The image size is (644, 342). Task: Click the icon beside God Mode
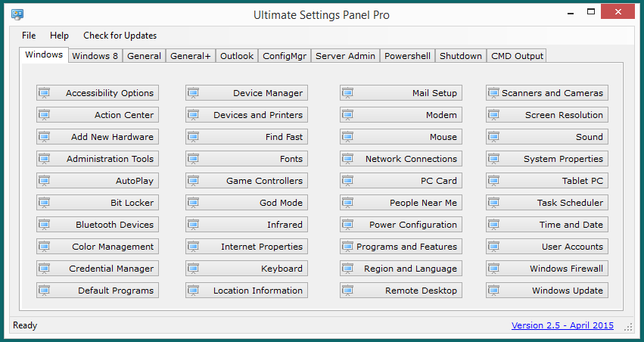tap(193, 203)
